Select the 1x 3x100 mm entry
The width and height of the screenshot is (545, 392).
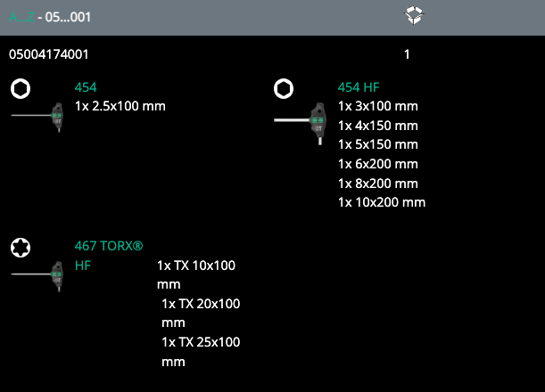coord(377,106)
